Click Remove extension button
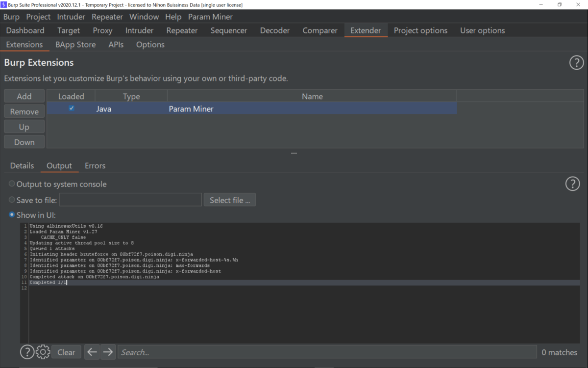Image resolution: width=588 pixels, height=368 pixels. [x=24, y=111]
